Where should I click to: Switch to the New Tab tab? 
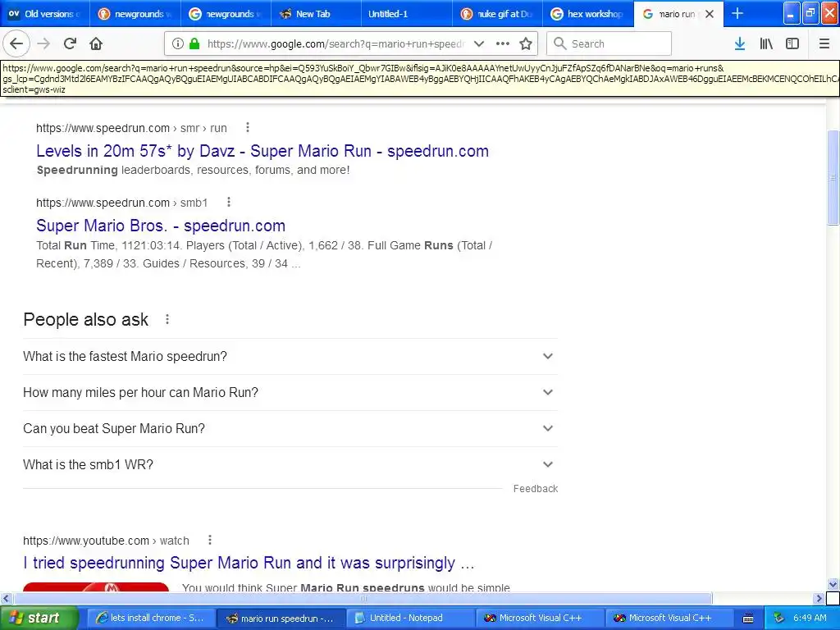click(x=317, y=14)
